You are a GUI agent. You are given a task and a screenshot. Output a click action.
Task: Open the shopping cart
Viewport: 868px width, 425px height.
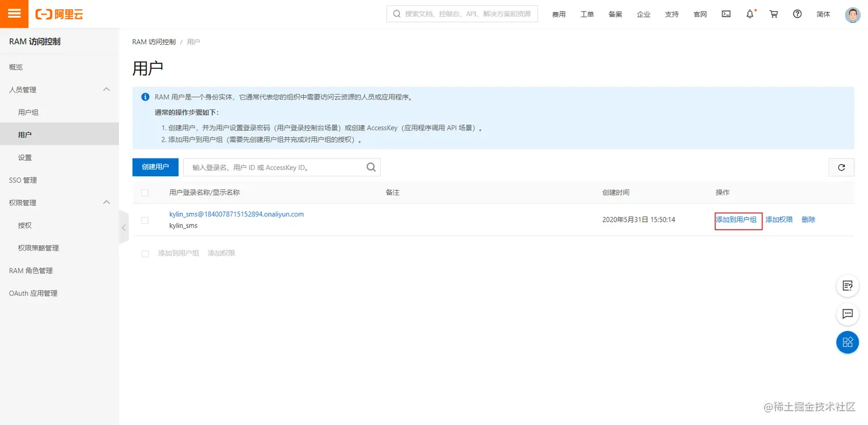point(774,14)
